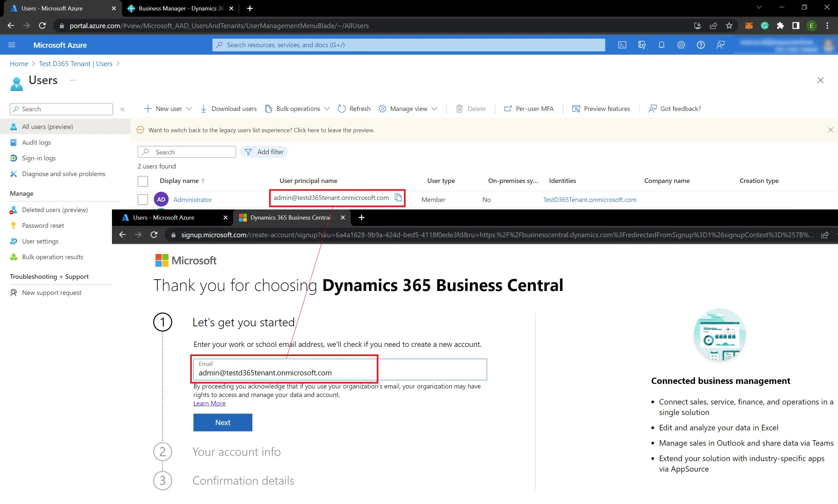The image size is (838, 504).
Task: Open Audit logs
Action: (x=36, y=142)
